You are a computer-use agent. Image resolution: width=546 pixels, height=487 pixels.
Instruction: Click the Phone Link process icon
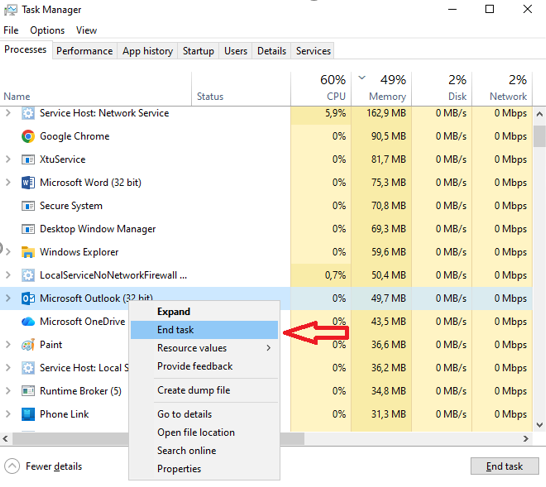tap(28, 414)
